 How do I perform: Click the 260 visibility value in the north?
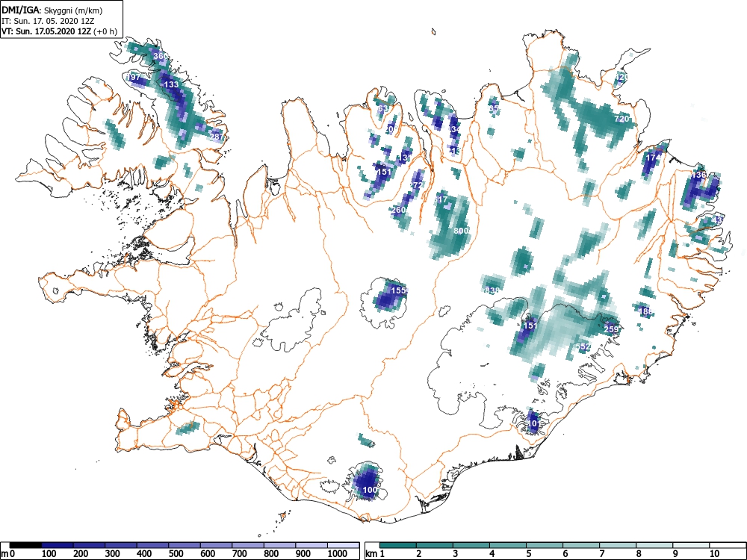(398, 210)
